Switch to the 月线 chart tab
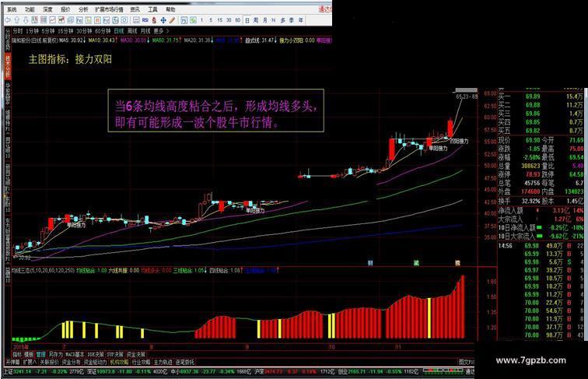The height and width of the screenshot is (379, 588). (145, 31)
